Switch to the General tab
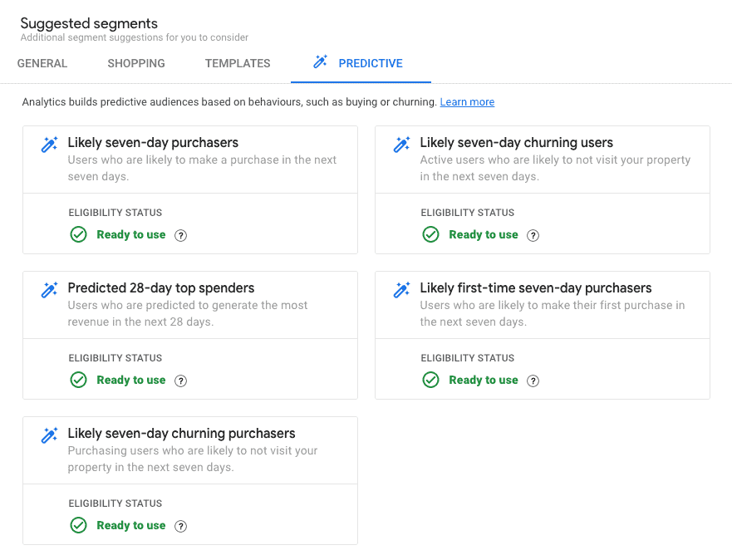The height and width of the screenshot is (560, 732). pos(42,63)
